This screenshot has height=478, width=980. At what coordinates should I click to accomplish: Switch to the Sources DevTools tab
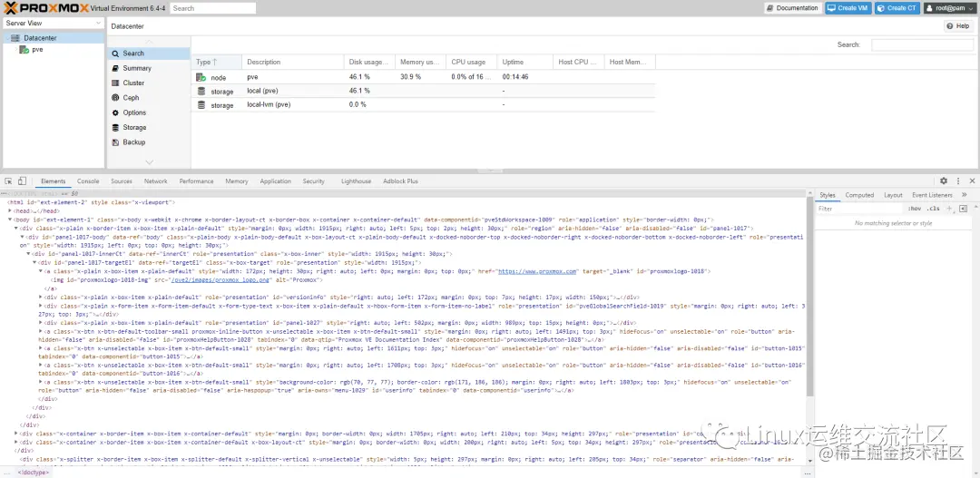(x=122, y=181)
